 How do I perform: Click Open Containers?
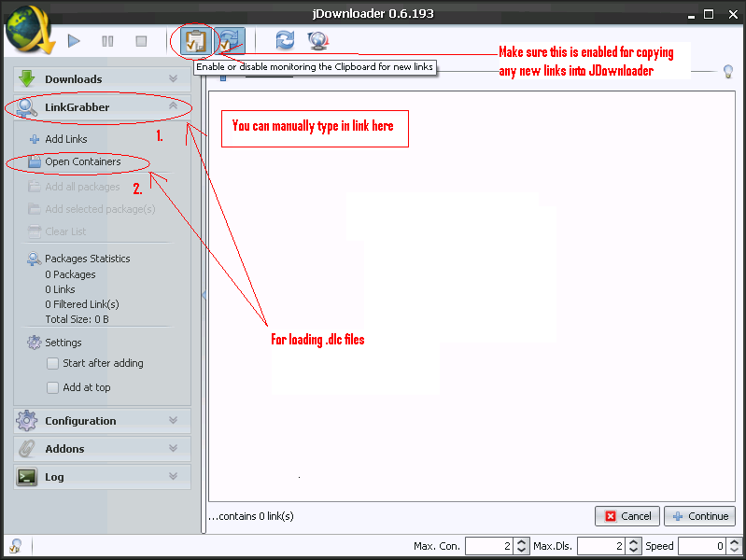(83, 161)
